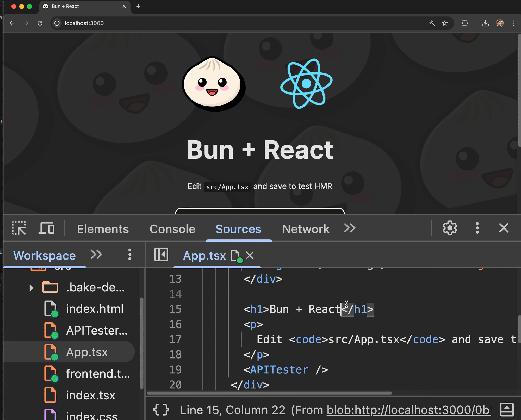The height and width of the screenshot is (420, 521).
Task: Open the downloads tray icon
Action: coord(486,23)
